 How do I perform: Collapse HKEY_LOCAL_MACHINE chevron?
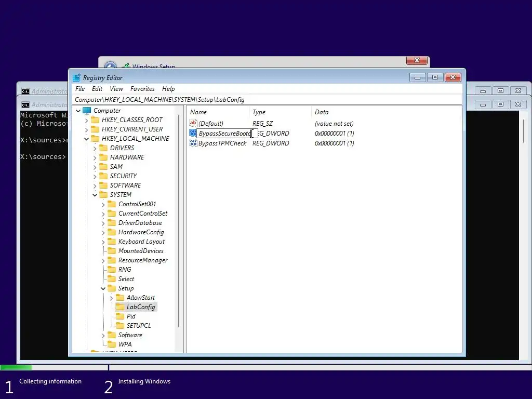point(87,139)
